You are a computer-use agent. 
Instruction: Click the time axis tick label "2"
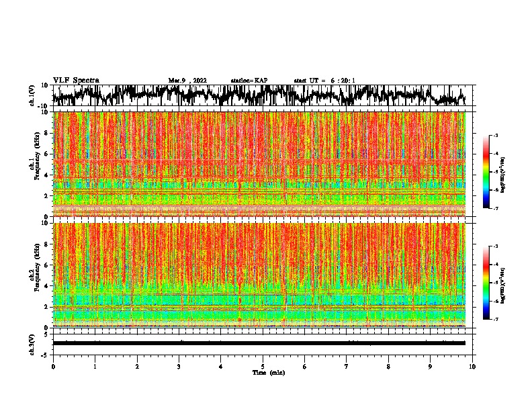click(137, 367)
